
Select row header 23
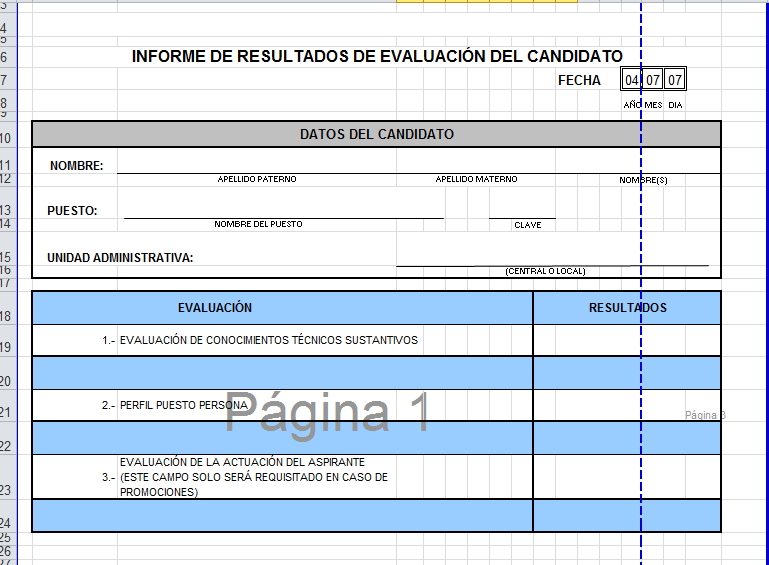(8, 477)
